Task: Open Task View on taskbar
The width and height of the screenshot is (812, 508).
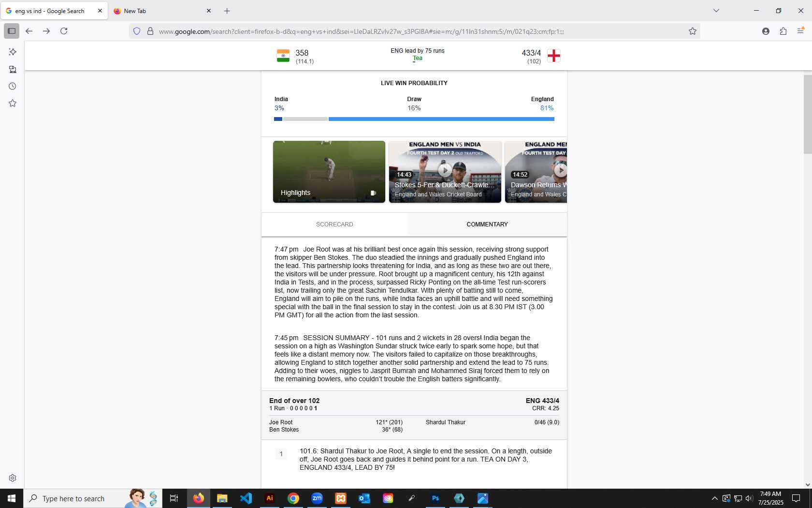Action: [174, 498]
